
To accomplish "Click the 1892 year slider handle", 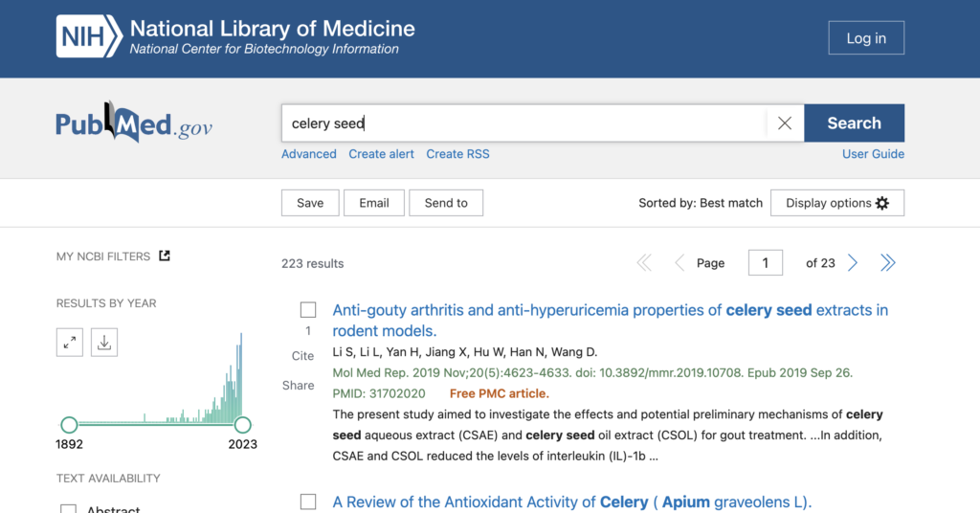I will tap(69, 425).
